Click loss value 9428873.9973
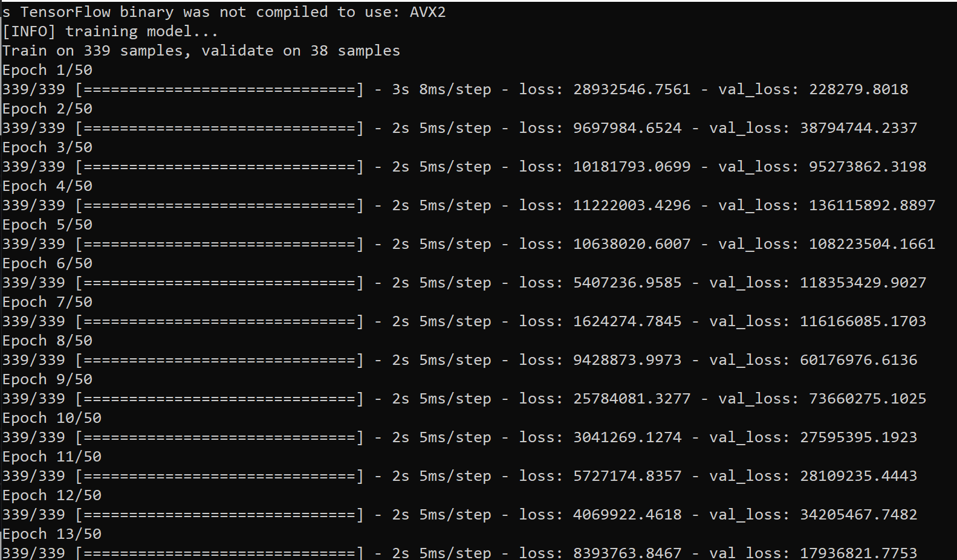 pyautogui.click(x=628, y=360)
